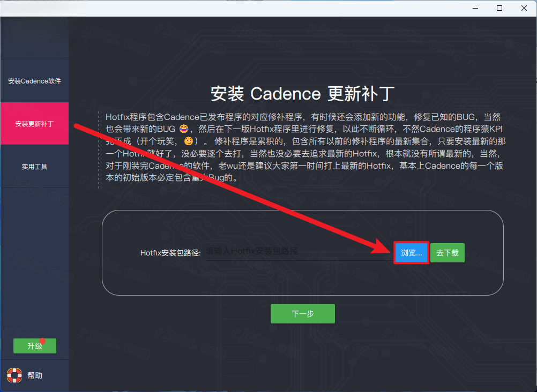Close the installer window
Screen dimensions: 537x392
click(x=524, y=8)
